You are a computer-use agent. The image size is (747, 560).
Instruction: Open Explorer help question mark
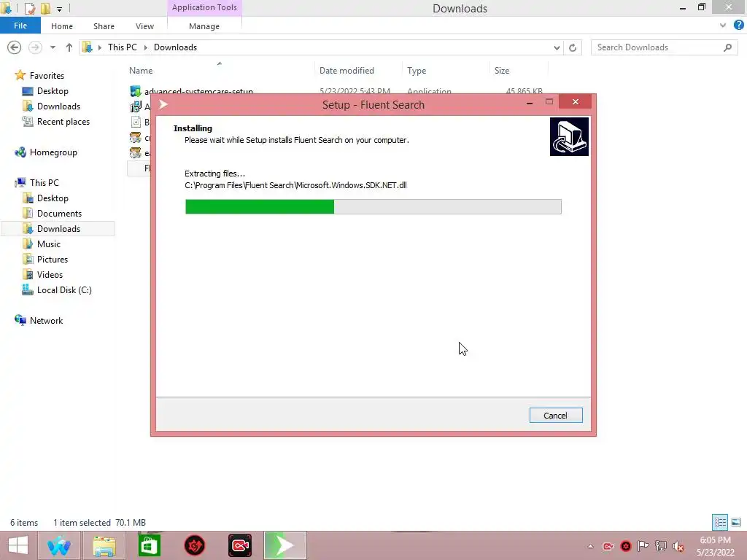(738, 26)
